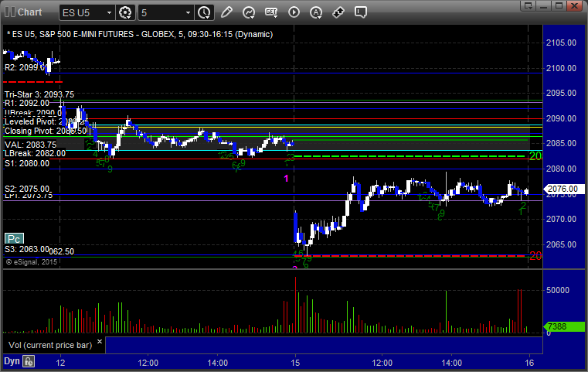Toggle the Dyn lock icon
This screenshot has height=372, width=588.
(x=29, y=361)
